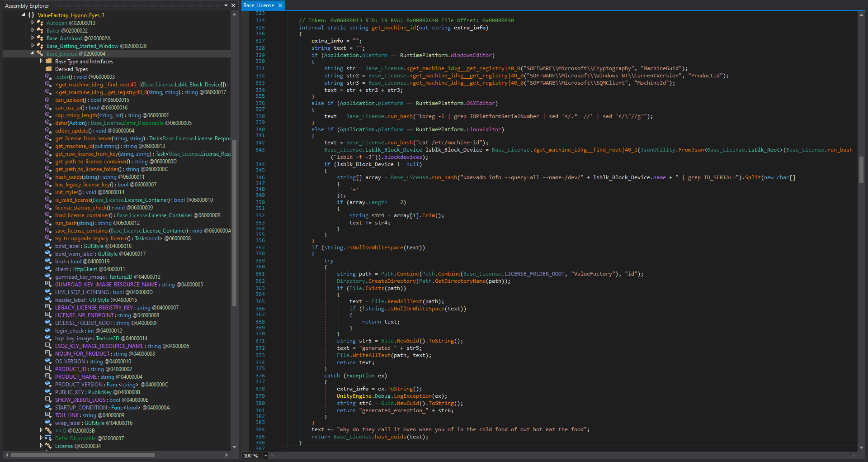Click the client HttpClient field icon
Screen dimensions: 868x462
tap(48, 269)
